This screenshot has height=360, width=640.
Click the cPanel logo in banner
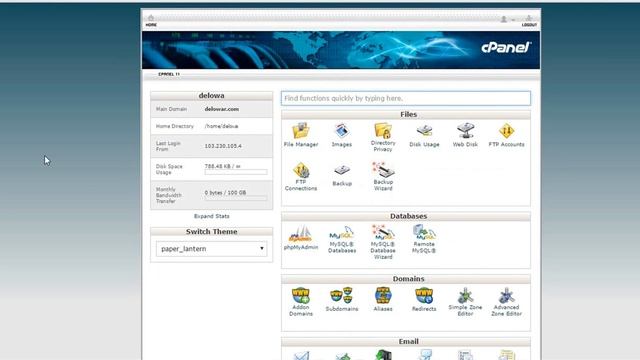pyautogui.click(x=506, y=47)
